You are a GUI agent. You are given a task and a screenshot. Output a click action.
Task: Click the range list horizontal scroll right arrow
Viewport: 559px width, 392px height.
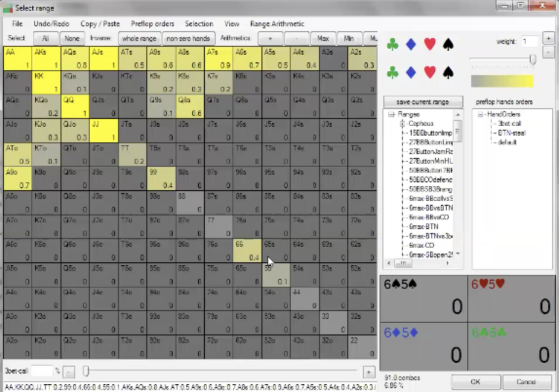tap(447, 263)
